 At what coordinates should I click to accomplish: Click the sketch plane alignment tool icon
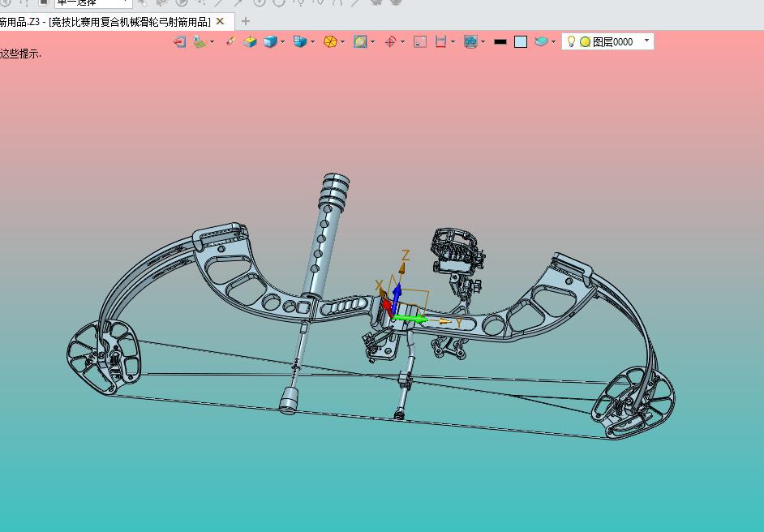tap(200, 42)
